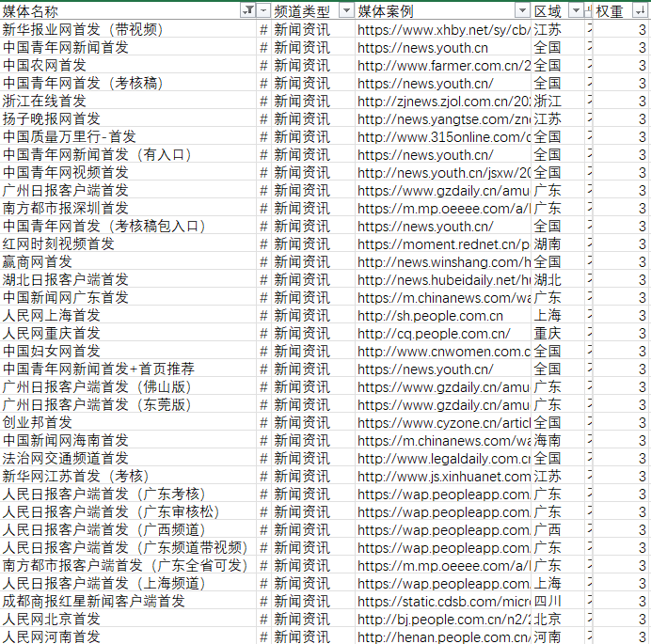Open the 权重 column sort dropdown

tap(640, 10)
